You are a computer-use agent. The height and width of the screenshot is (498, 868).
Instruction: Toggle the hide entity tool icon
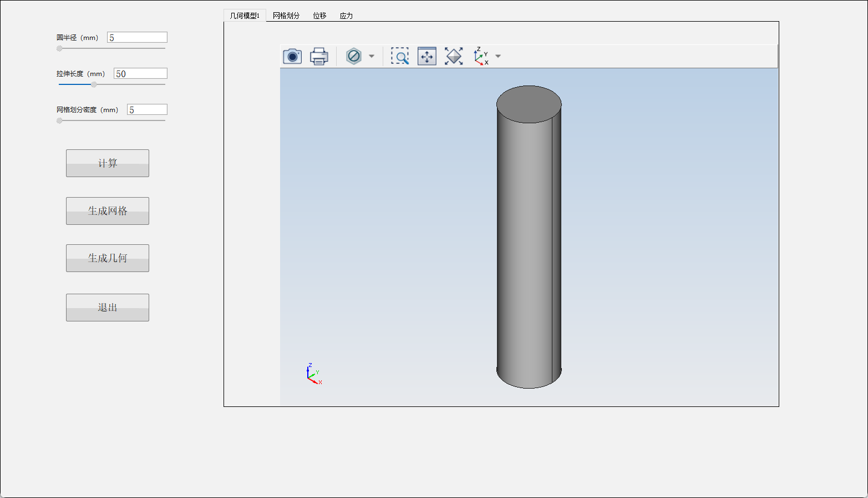[354, 56]
